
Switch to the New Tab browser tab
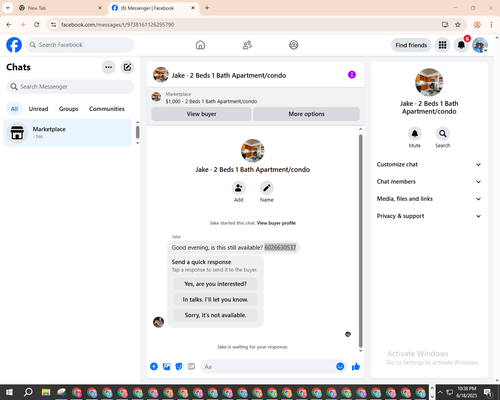[60, 8]
